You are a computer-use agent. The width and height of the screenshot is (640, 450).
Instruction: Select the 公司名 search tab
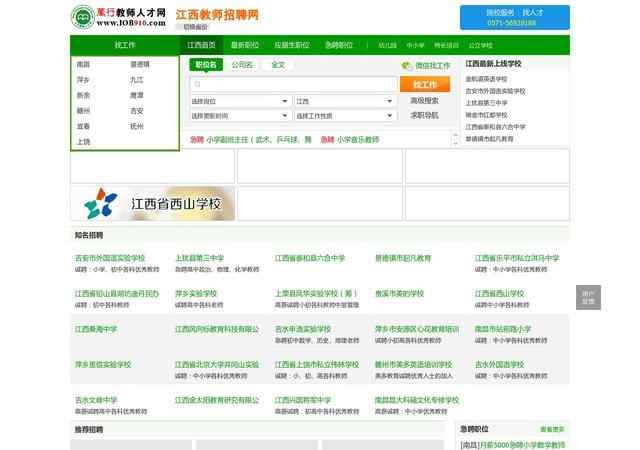(242, 65)
